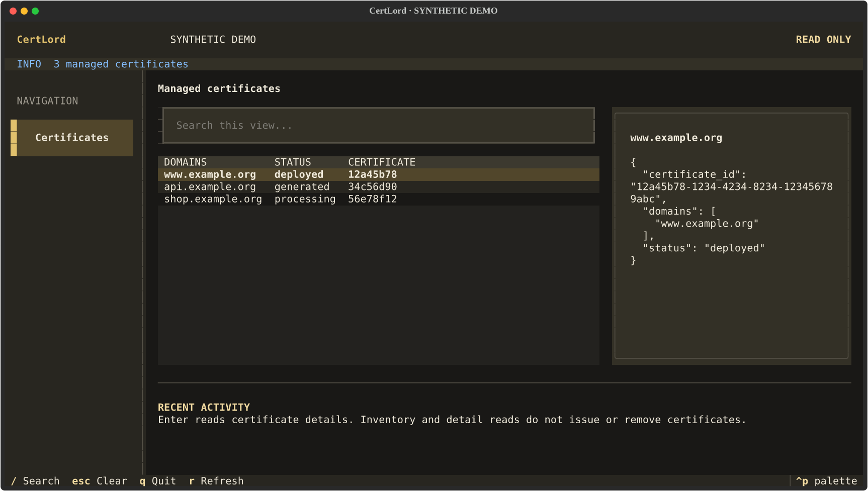
Task: Click the SYNTHETIC DEMO header label
Action: point(213,40)
